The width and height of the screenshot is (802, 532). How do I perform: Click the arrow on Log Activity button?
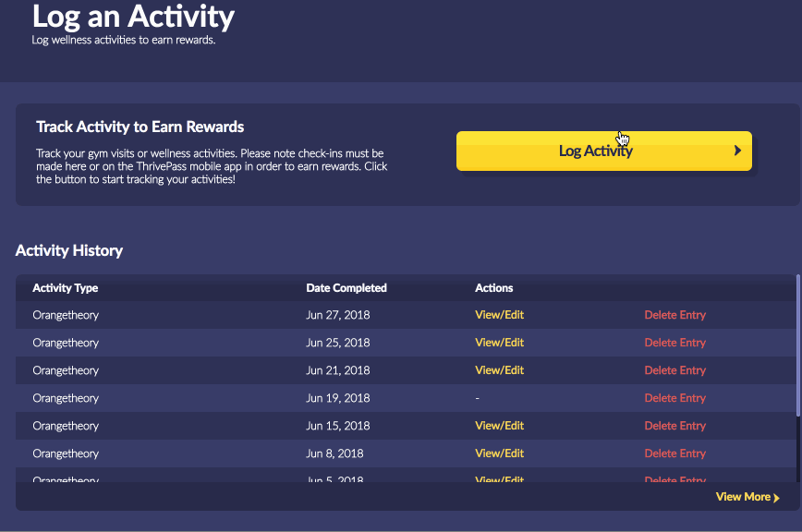(x=737, y=151)
